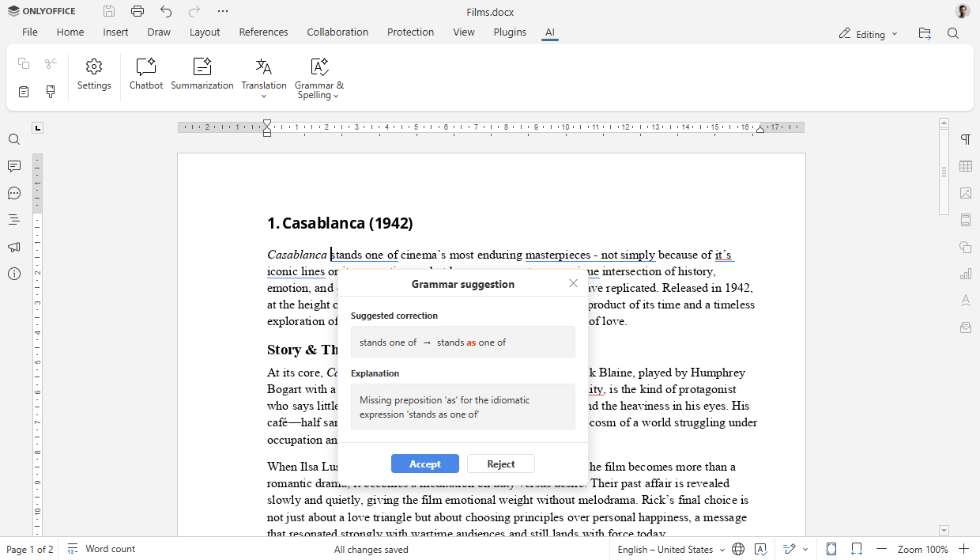The width and height of the screenshot is (980, 560).
Task: Toggle Fit to width view
Action: pyautogui.click(x=857, y=549)
